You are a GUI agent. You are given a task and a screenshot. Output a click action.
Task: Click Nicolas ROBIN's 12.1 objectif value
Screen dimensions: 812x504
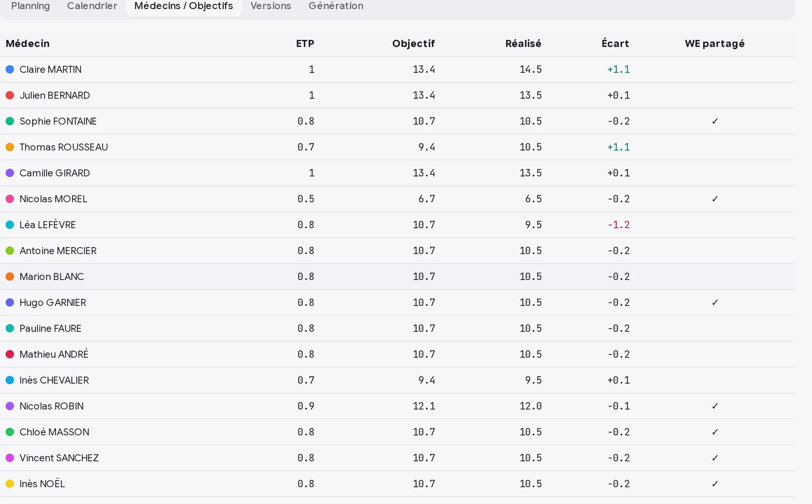click(424, 406)
